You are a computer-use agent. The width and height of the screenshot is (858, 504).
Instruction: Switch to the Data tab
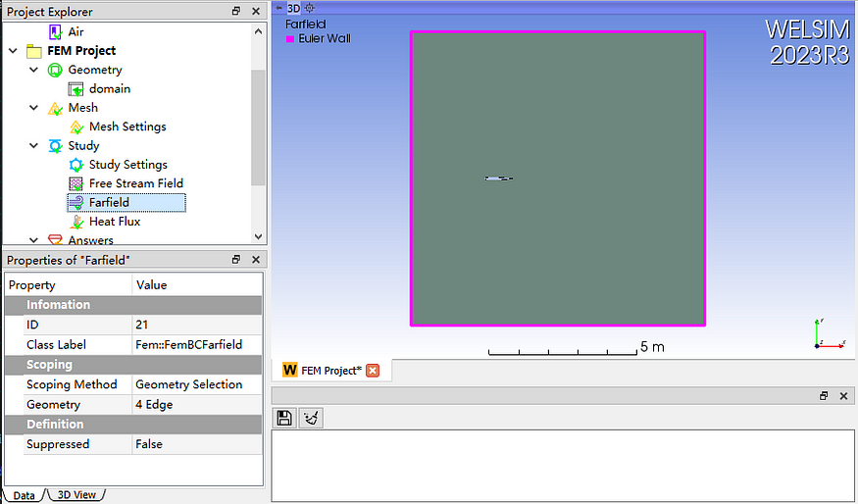24,495
